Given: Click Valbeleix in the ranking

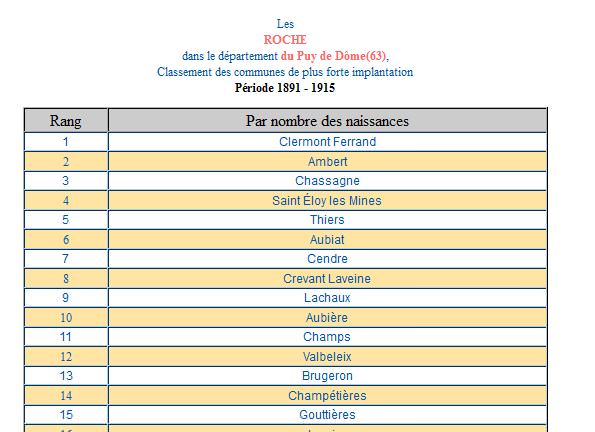Looking at the screenshot, I should pyautogui.click(x=327, y=357).
